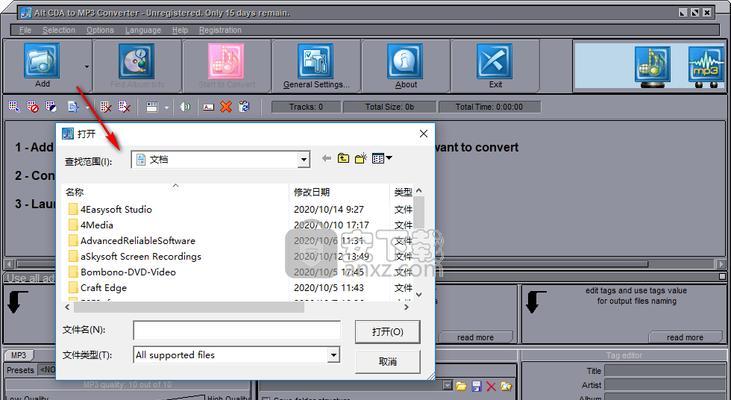Select the Craft Edge folder
This screenshot has height=400, width=731.
coord(103,288)
